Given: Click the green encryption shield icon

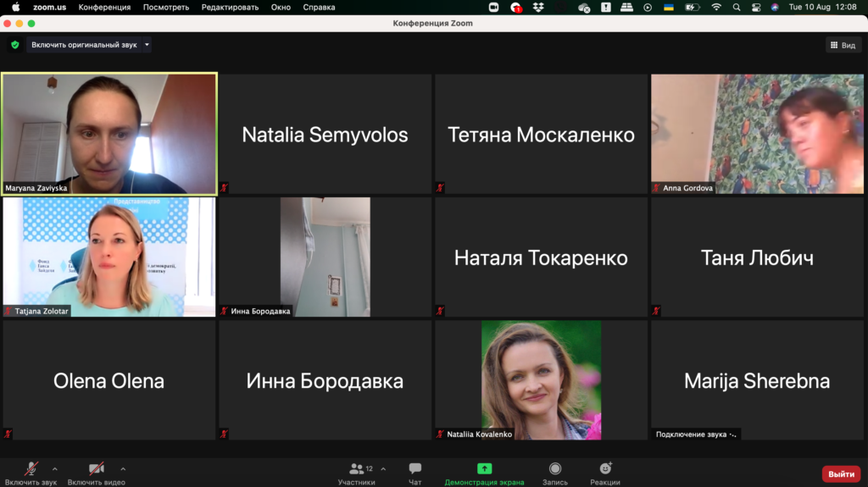Looking at the screenshot, I should pyautogui.click(x=14, y=45).
